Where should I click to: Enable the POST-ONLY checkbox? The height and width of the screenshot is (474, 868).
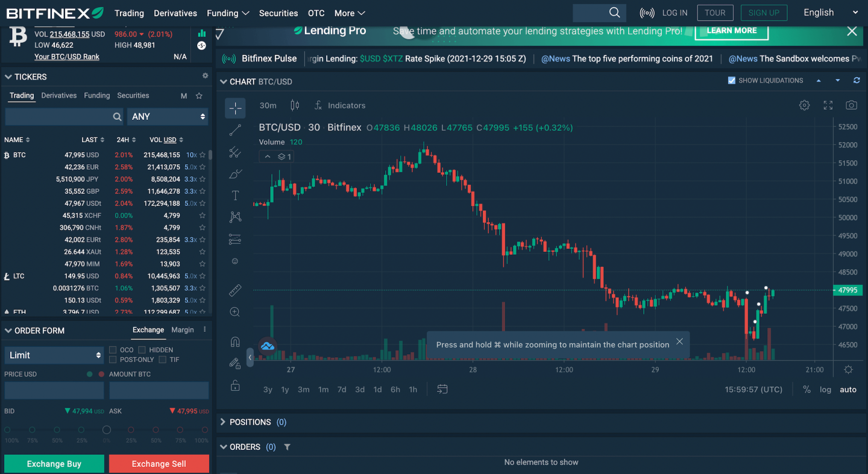tap(113, 360)
